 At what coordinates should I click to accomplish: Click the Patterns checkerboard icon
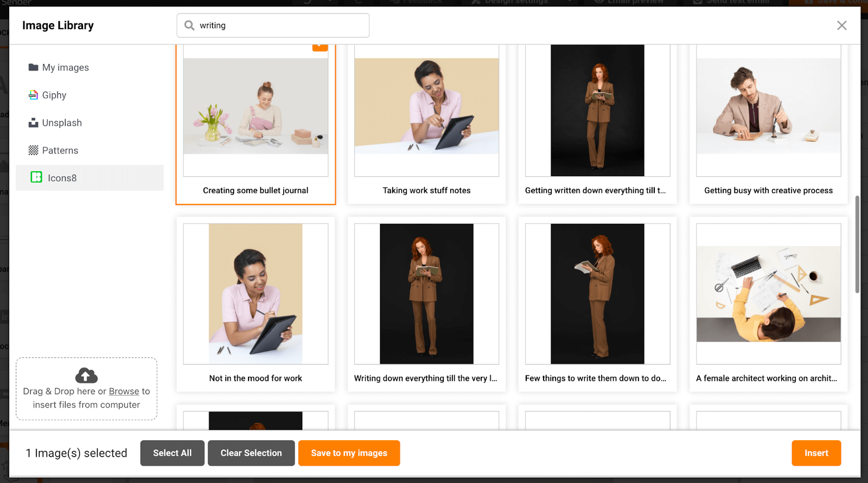34,150
